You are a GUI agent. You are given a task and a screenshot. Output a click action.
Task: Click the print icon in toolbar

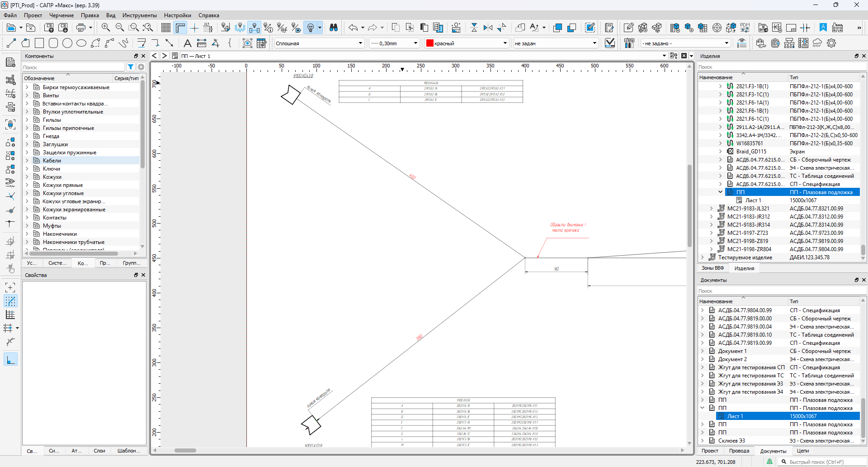click(81, 28)
